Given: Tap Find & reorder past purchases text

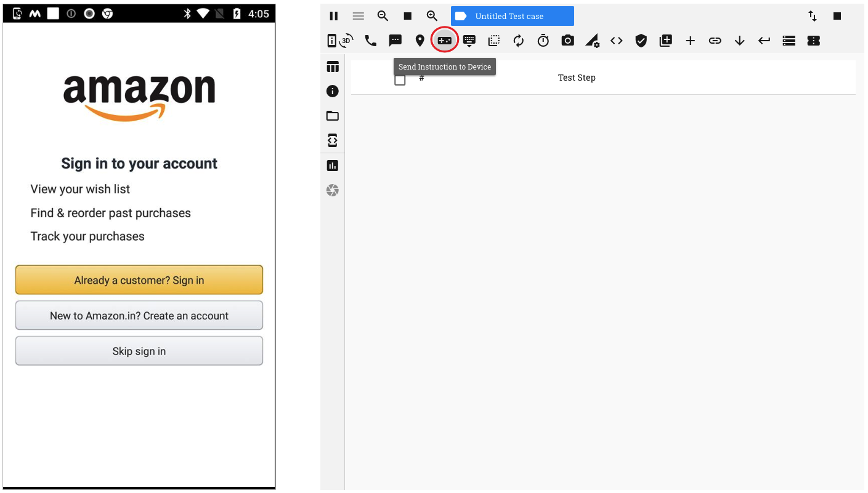Looking at the screenshot, I should click(111, 213).
